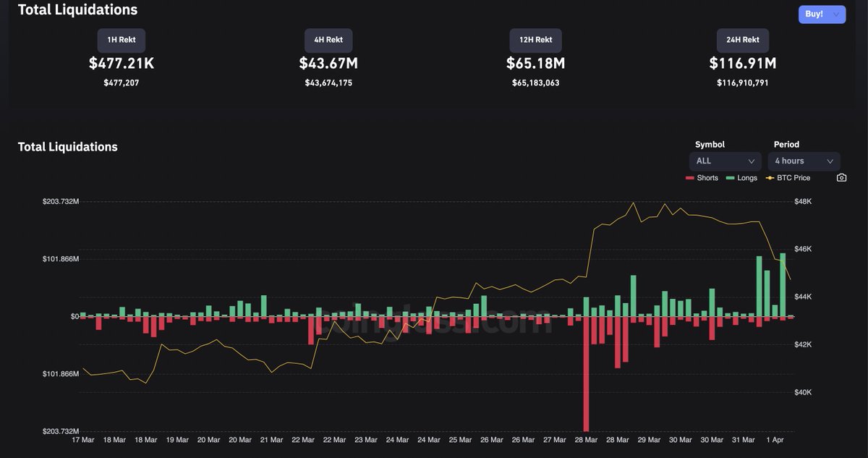The width and height of the screenshot is (868, 458).
Task: Click the 31 Mar x-axis label
Action: point(744,439)
